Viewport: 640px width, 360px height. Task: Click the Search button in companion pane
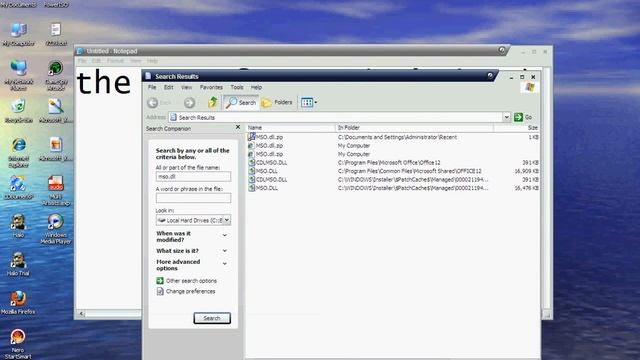pyautogui.click(x=212, y=318)
